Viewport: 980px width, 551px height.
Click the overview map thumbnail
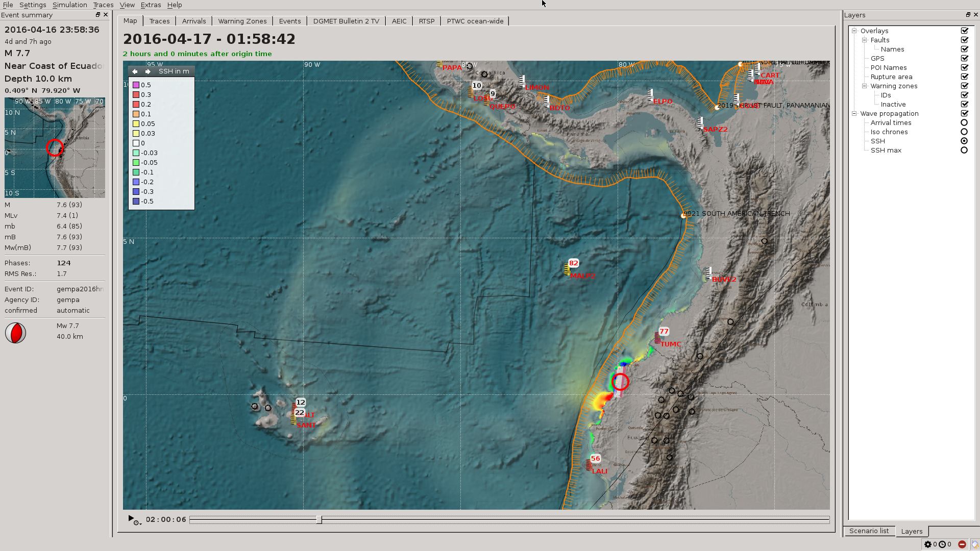click(55, 147)
